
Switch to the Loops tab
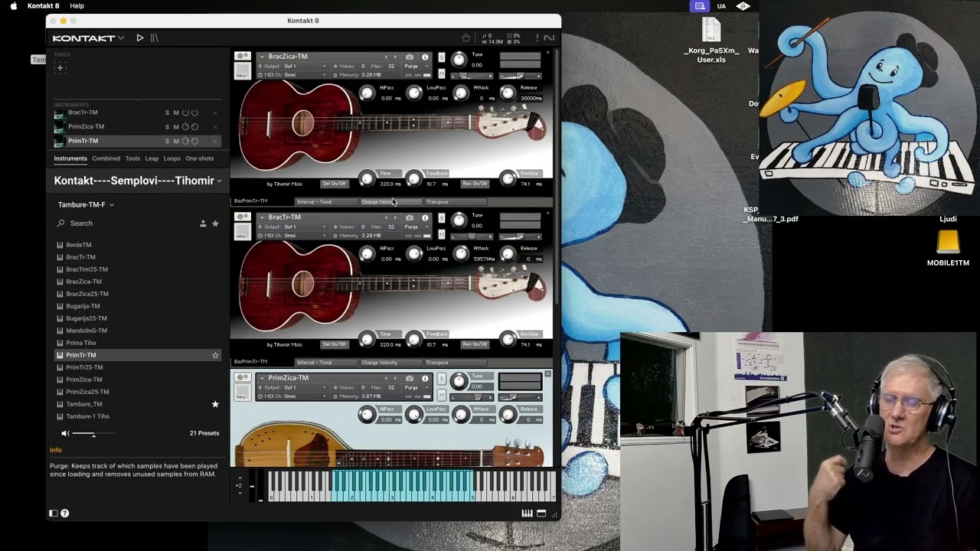172,158
